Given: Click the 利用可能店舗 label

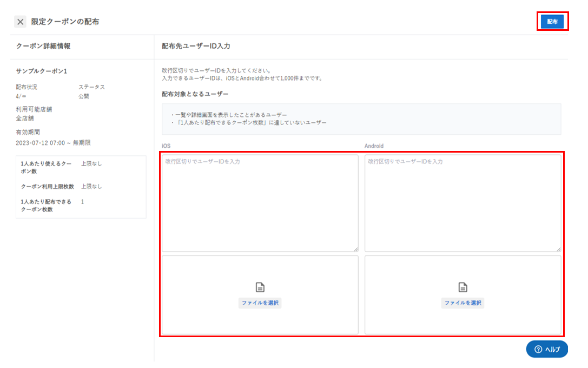Looking at the screenshot, I should [x=34, y=109].
